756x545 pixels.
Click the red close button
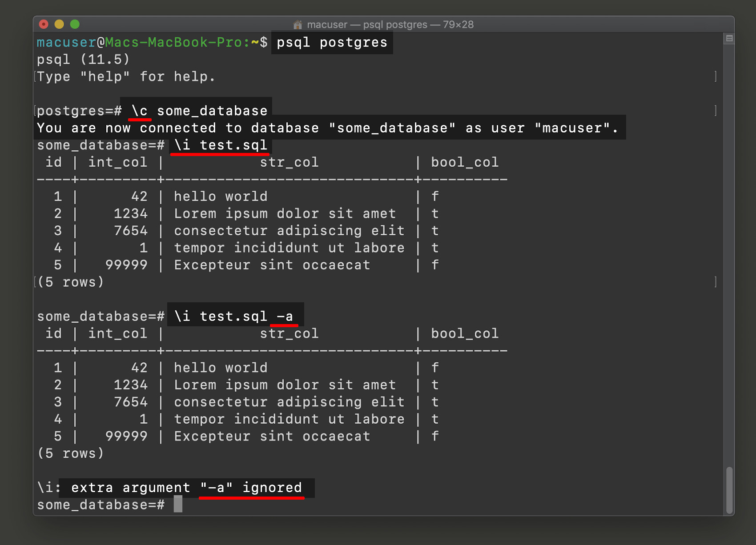(43, 24)
